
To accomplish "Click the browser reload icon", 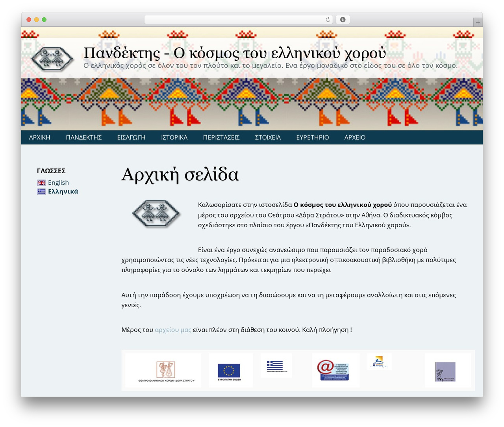I will [x=328, y=20].
